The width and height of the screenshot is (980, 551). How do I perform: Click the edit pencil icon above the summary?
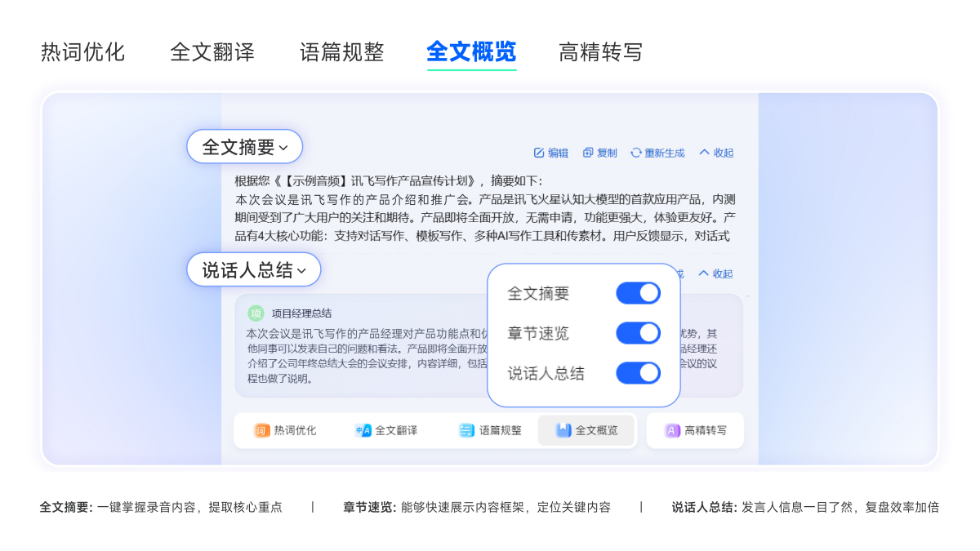540,153
